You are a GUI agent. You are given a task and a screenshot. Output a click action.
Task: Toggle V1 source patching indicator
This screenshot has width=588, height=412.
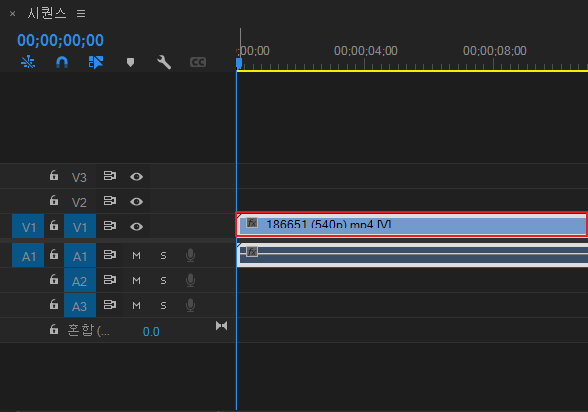[x=28, y=226]
